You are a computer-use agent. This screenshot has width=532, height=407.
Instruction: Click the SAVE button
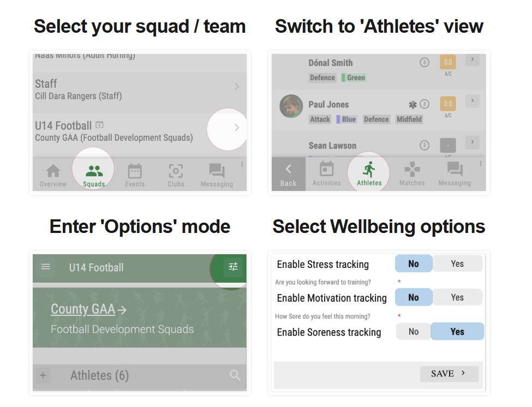pos(449,374)
